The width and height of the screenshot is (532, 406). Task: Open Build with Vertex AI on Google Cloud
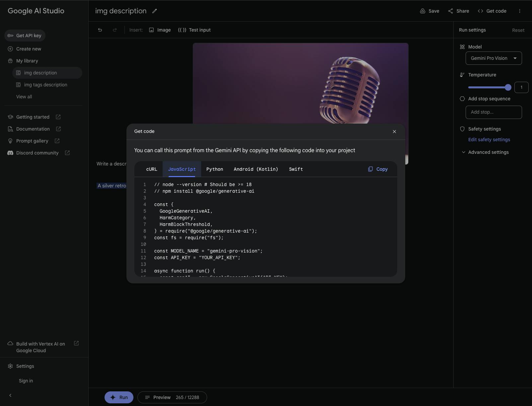[40, 347]
